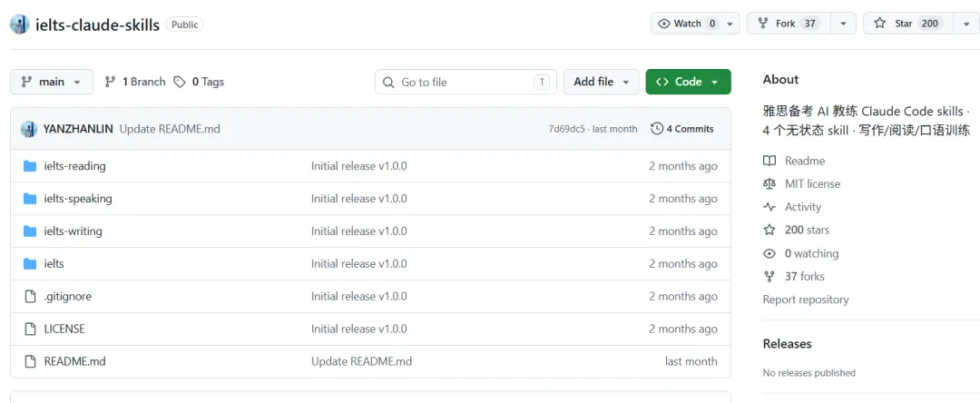The width and height of the screenshot is (980, 403).
Task: Click the file icon beside LICENSE
Action: point(30,329)
